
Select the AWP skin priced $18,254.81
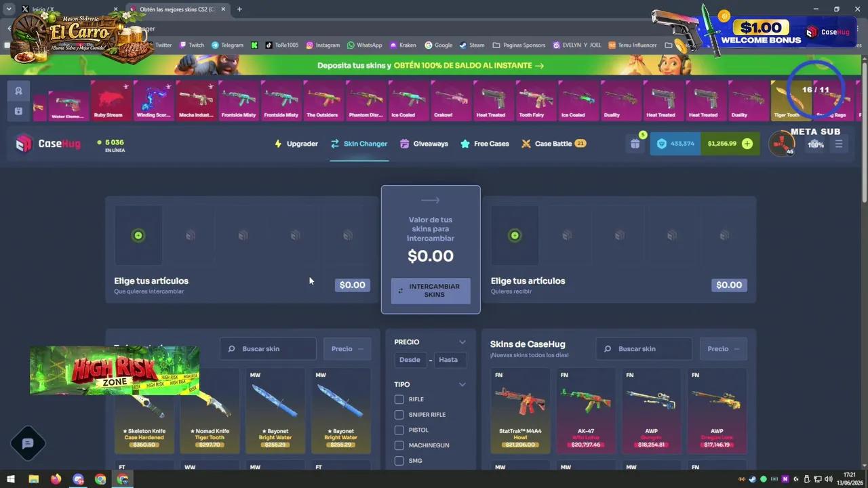(652, 411)
